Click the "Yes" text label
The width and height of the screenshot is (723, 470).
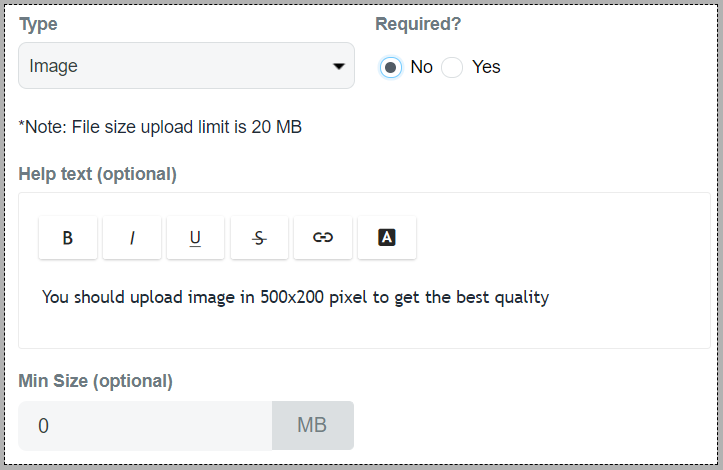486,67
